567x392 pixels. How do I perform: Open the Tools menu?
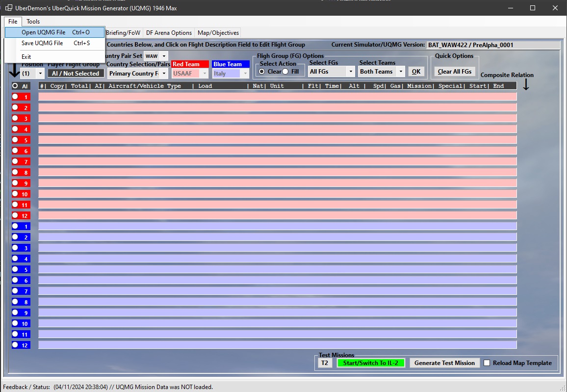(x=33, y=21)
